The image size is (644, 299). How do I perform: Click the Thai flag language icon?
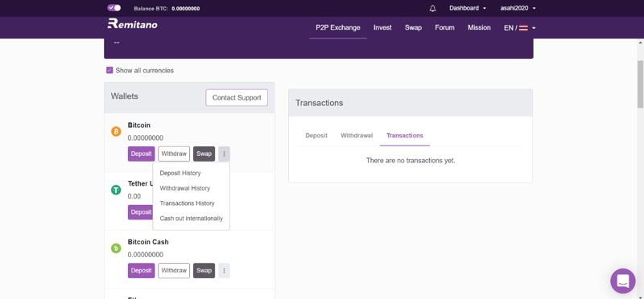(523, 28)
